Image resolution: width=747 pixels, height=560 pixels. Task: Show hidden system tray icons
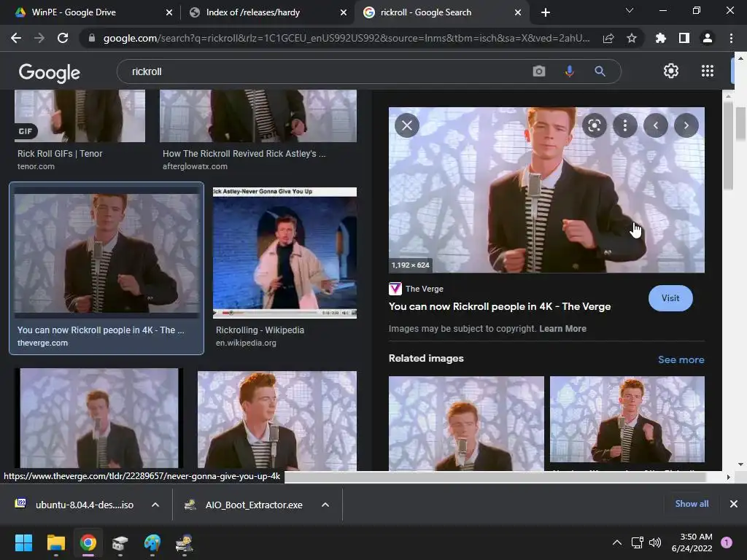(617, 542)
